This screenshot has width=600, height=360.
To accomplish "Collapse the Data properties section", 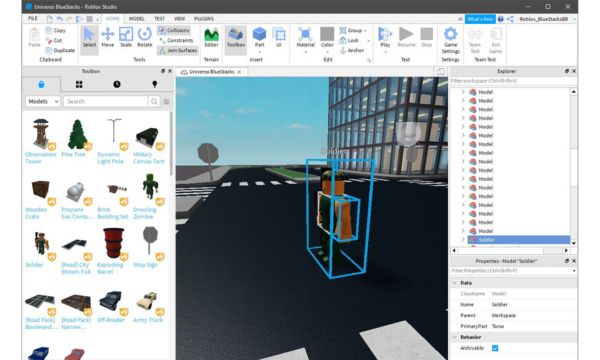I will coord(455,283).
